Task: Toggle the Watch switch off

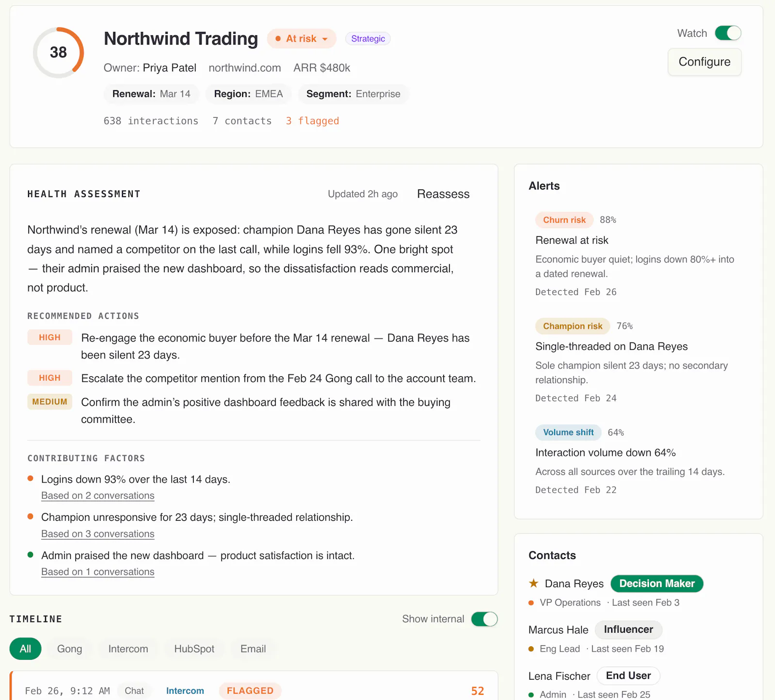Action: 728,33
